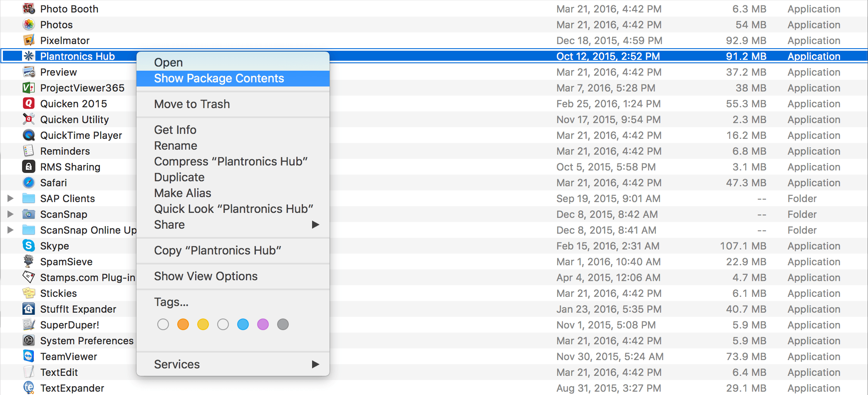Apply the purple tag color

tap(263, 324)
